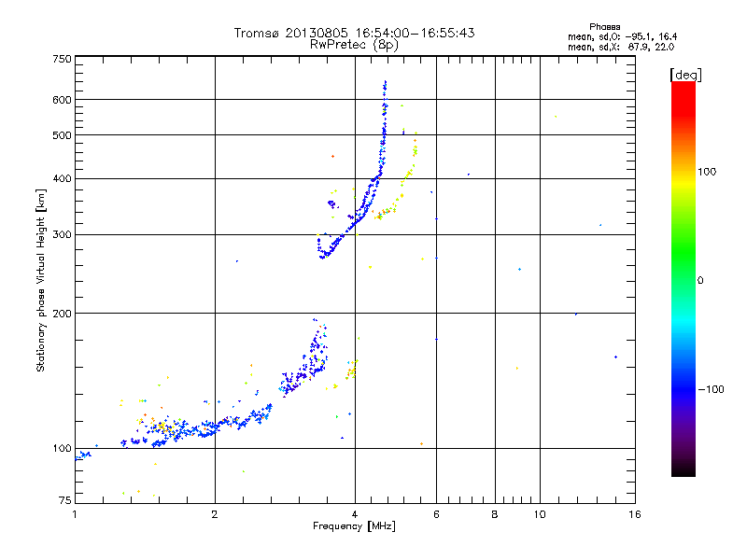The image size is (747, 560).
Task: Click the y-axis tick label '400'
Action: tap(62, 179)
